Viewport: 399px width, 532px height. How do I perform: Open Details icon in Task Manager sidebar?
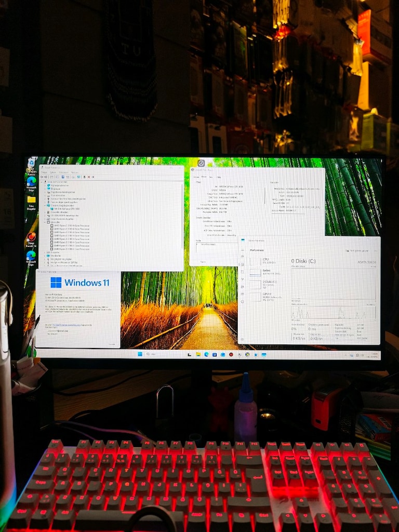243,294
